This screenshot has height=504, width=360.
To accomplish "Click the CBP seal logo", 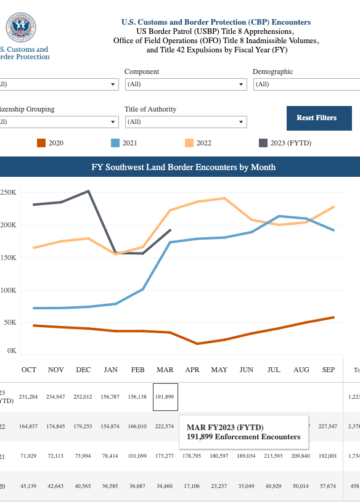I will tap(21, 27).
